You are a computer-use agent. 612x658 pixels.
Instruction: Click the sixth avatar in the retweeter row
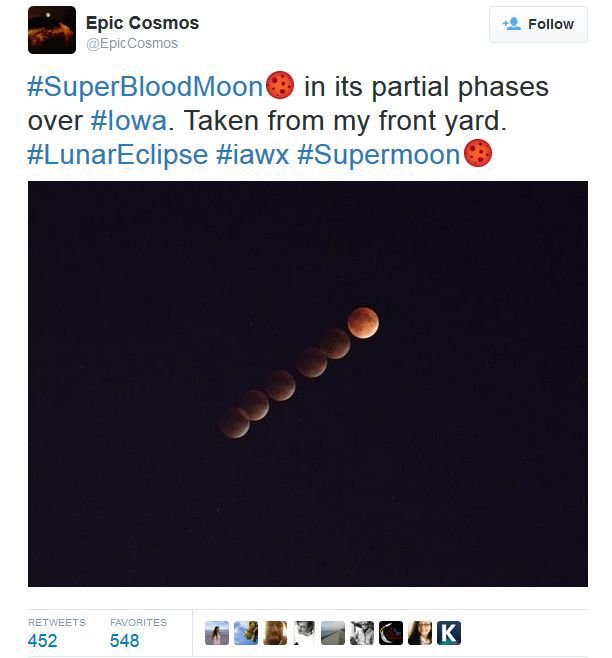point(362,633)
